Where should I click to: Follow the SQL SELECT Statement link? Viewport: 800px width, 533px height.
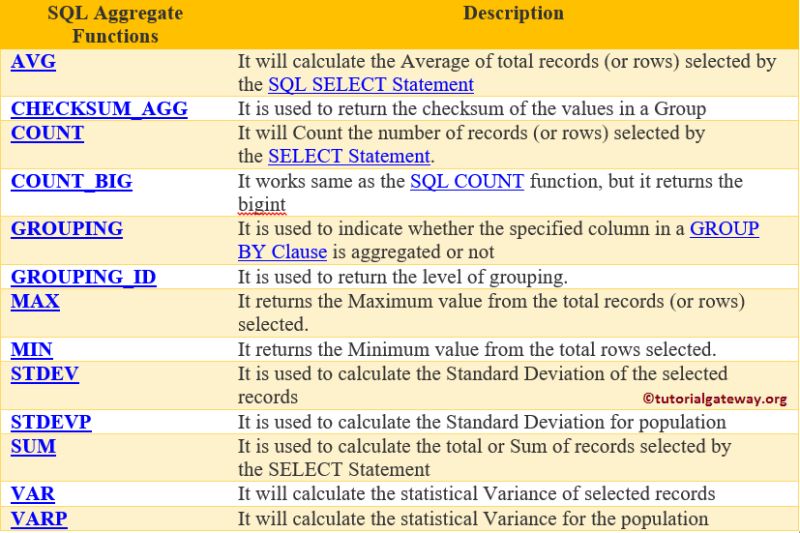(371, 84)
